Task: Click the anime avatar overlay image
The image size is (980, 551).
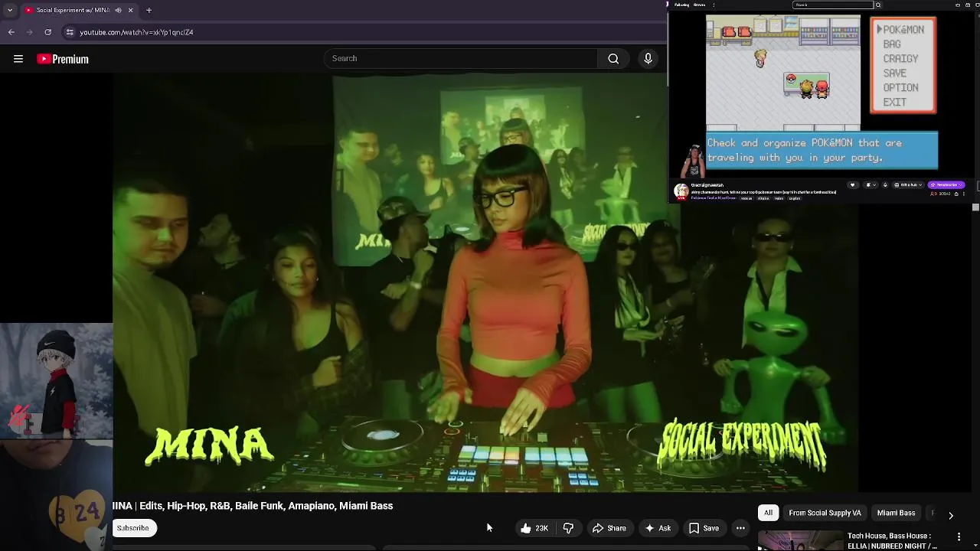Action: (57, 380)
